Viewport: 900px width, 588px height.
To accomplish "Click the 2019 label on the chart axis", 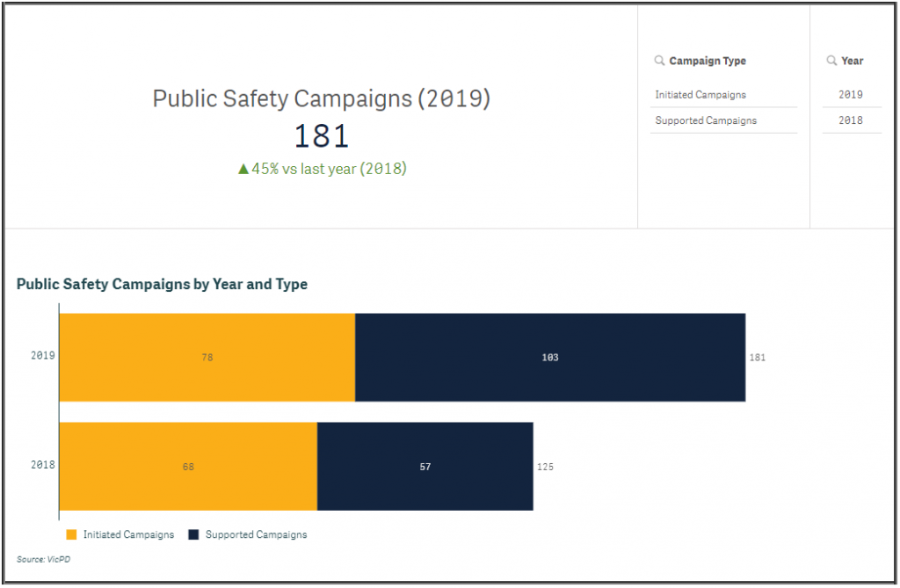I will click(x=42, y=356).
